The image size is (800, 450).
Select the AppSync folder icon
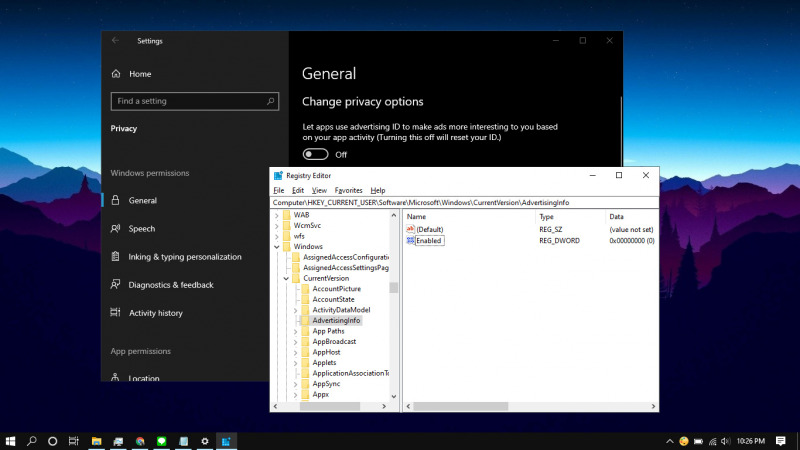[x=305, y=384]
